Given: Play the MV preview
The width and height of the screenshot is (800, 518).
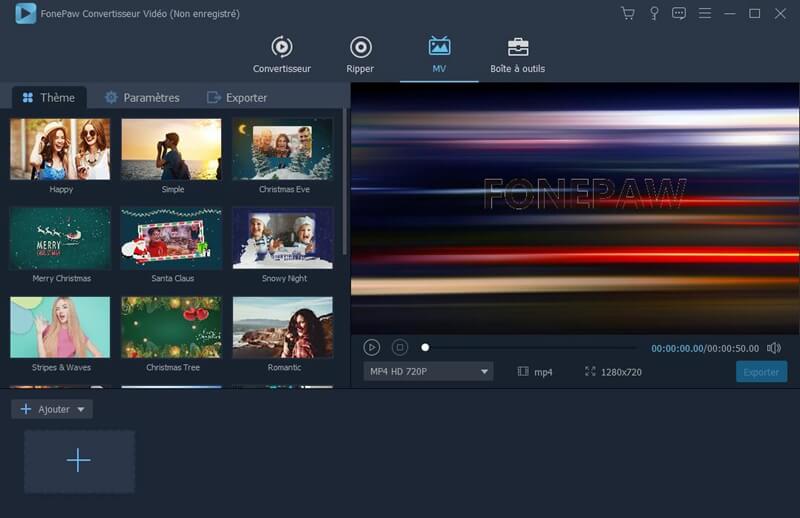Looking at the screenshot, I should coord(371,348).
